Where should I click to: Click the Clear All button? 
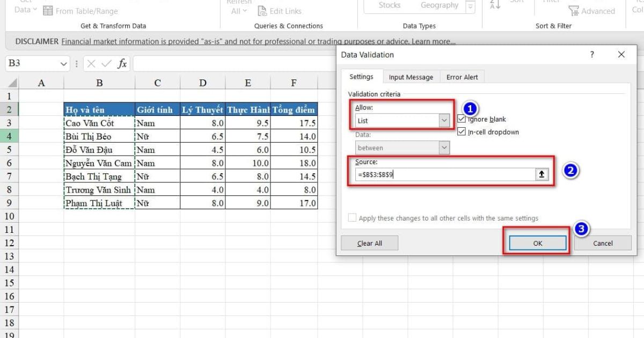point(369,243)
